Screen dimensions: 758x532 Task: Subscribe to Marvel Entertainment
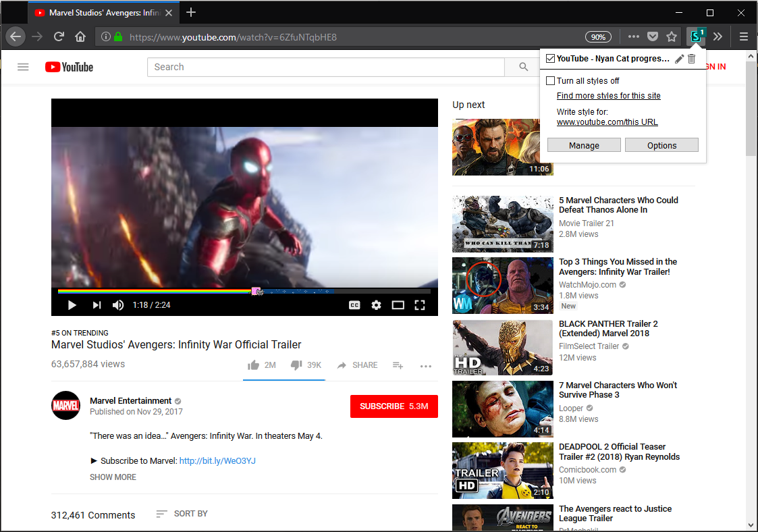(394, 406)
